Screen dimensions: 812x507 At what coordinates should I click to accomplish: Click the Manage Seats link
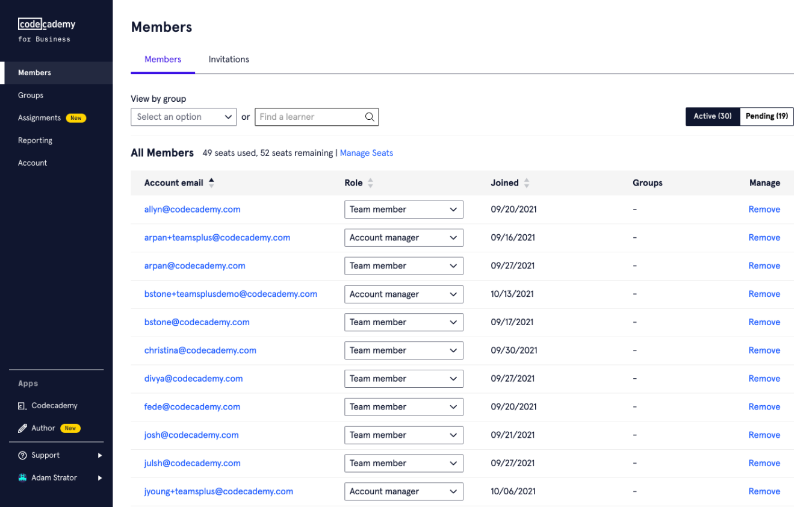click(x=366, y=153)
